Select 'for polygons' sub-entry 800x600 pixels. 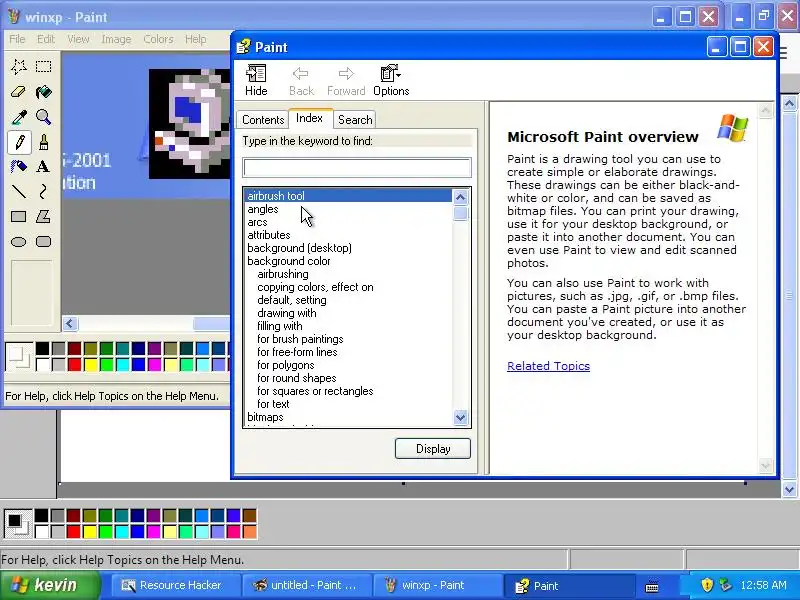[348, 365]
